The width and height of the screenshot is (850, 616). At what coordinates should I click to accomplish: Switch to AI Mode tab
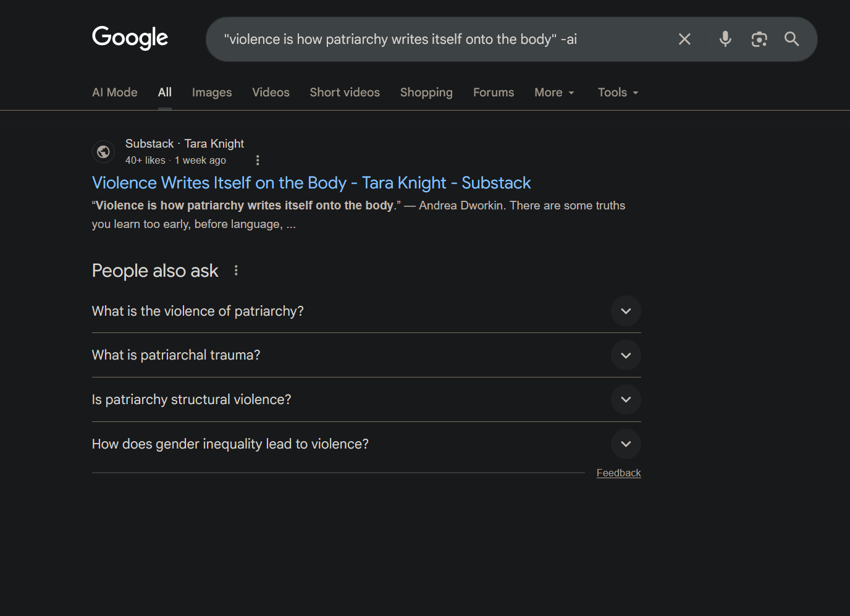(x=115, y=93)
